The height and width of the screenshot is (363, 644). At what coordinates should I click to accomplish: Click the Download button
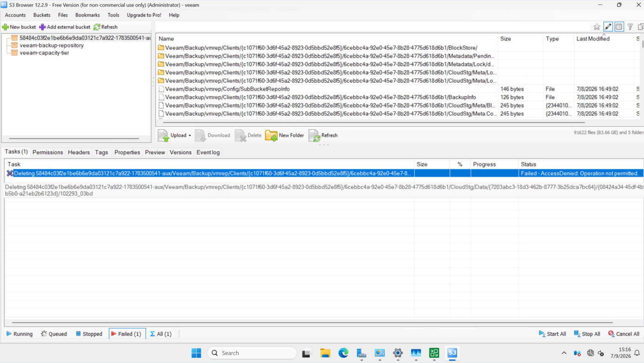[x=213, y=135]
